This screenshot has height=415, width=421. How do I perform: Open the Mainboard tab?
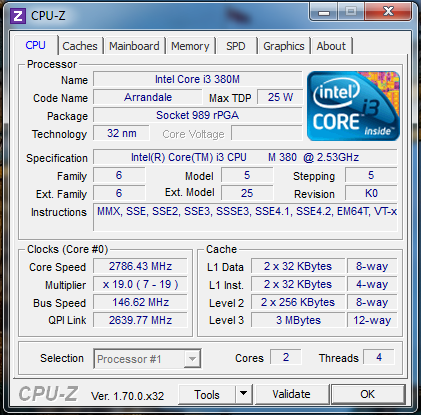click(134, 46)
